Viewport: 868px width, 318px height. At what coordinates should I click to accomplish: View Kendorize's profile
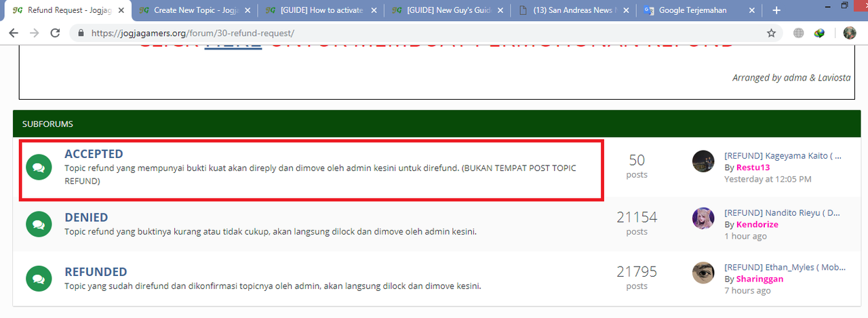(757, 224)
